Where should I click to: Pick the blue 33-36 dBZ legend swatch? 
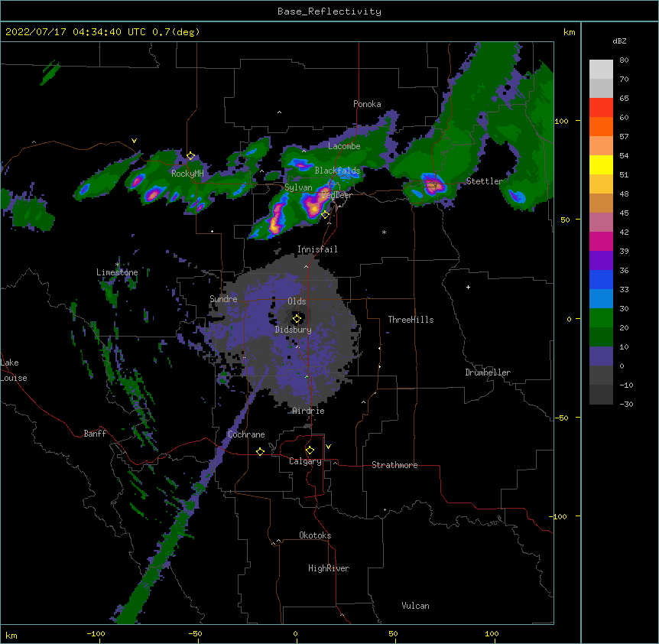601,279
